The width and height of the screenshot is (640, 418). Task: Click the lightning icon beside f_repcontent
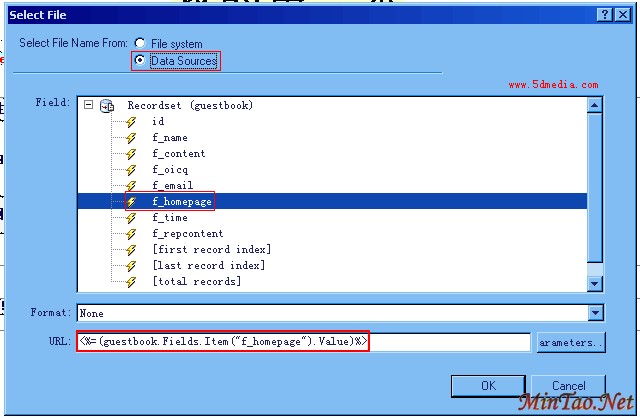click(x=130, y=234)
